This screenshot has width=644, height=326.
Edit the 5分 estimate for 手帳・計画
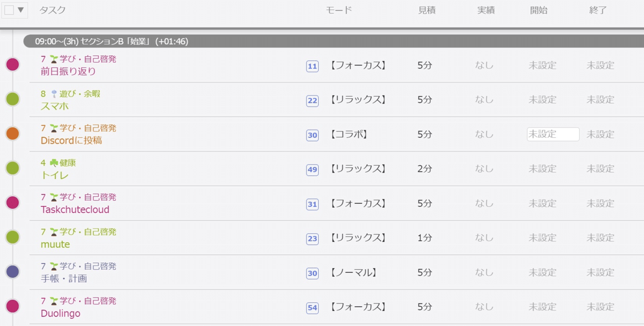[425, 272]
